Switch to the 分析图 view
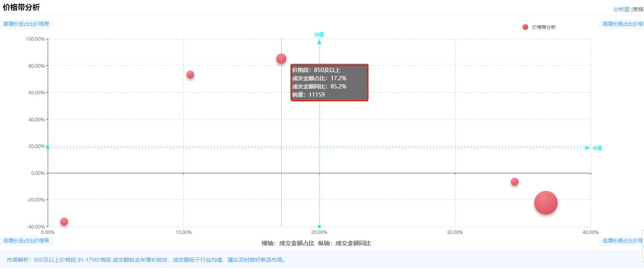Screen dimensions: 644x268 point(621,9)
